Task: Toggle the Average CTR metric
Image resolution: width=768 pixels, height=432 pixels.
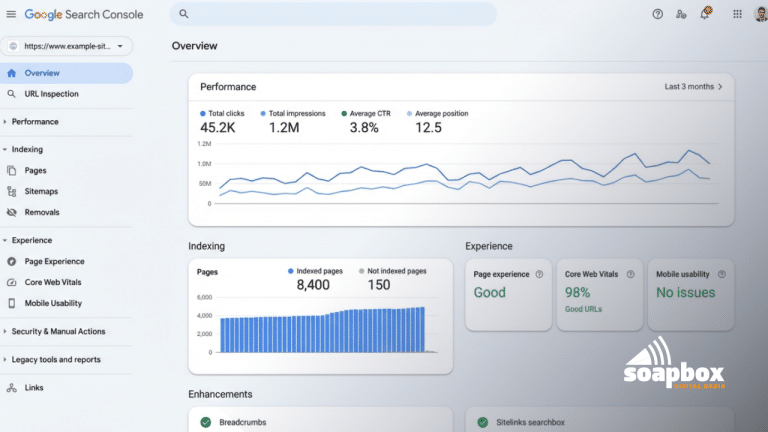Action: tap(366, 121)
